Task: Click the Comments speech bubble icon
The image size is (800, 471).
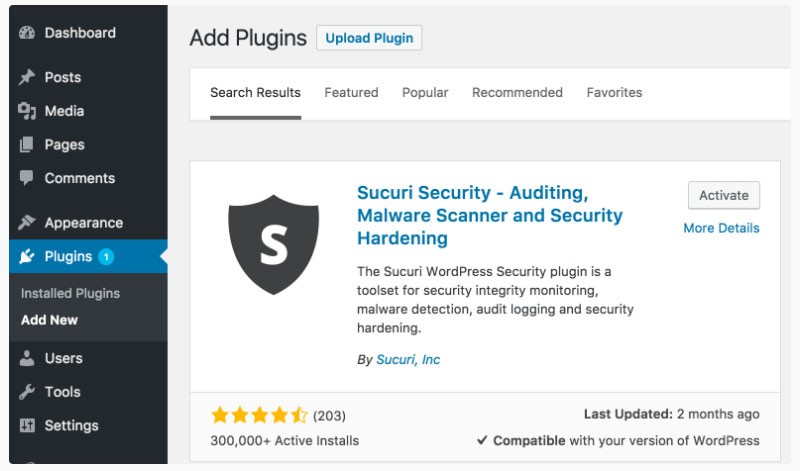Action: (27, 178)
